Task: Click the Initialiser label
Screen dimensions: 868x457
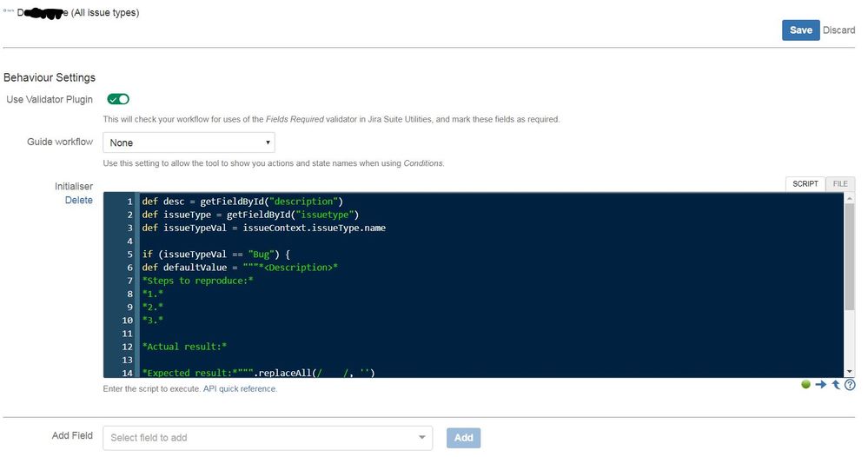Action: pos(74,187)
